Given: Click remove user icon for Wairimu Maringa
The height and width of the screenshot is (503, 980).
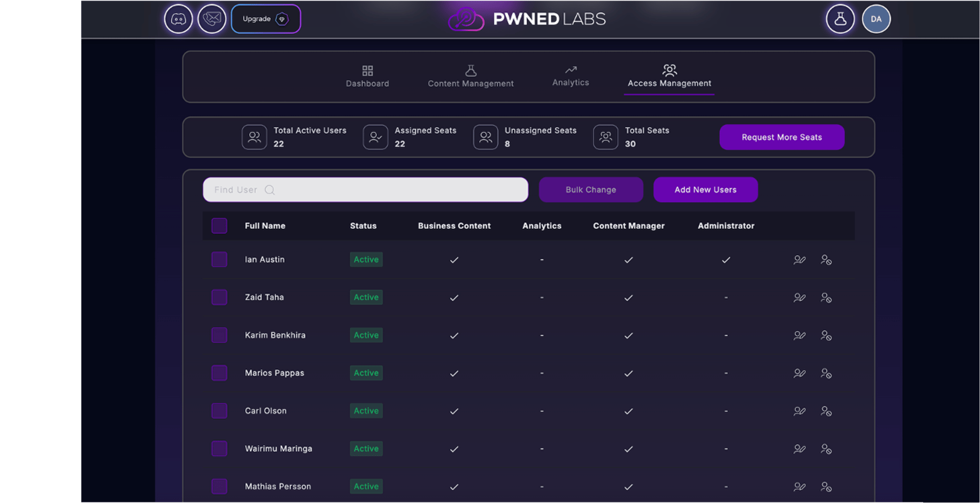Looking at the screenshot, I should 826,449.
